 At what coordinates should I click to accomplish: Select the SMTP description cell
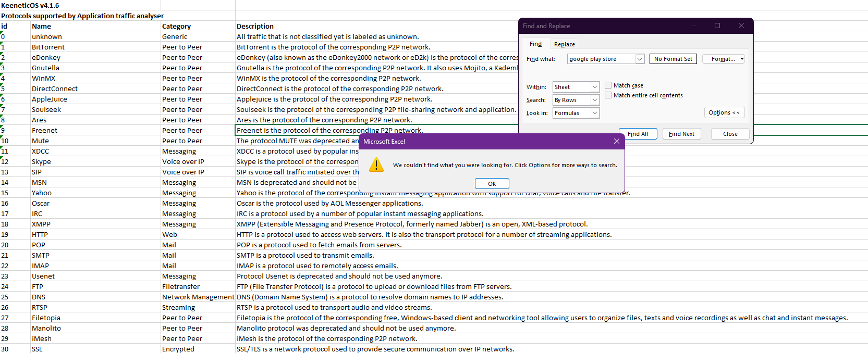coord(305,255)
